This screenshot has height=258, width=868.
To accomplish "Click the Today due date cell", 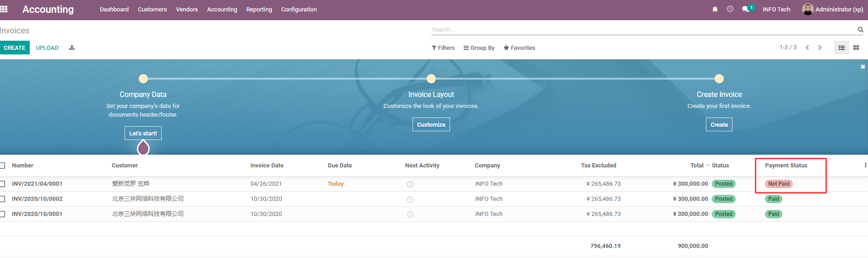I will point(336,184).
